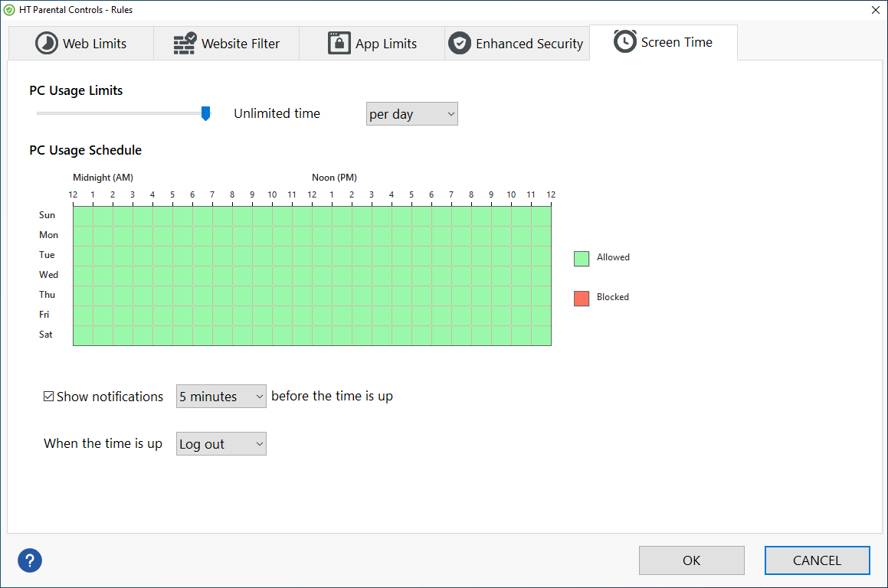Screen dimensions: 888x588
Task: Click the Fri day label
Action: pyautogui.click(x=44, y=315)
